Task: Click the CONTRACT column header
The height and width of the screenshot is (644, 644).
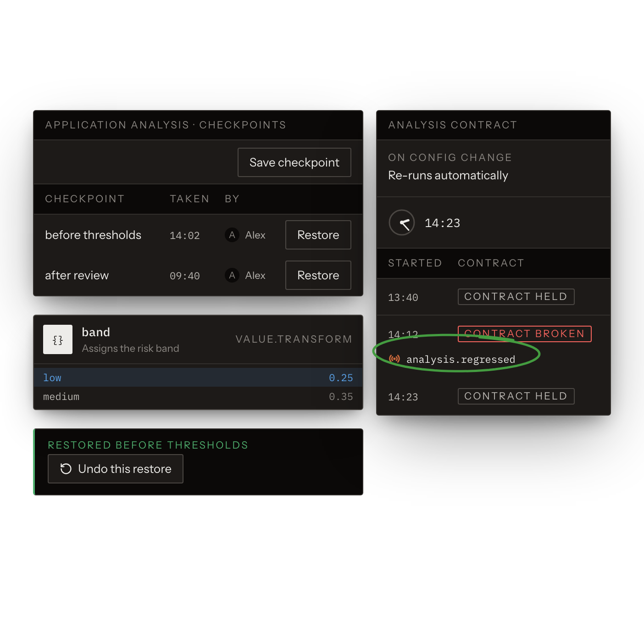Action: coord(491,263)
